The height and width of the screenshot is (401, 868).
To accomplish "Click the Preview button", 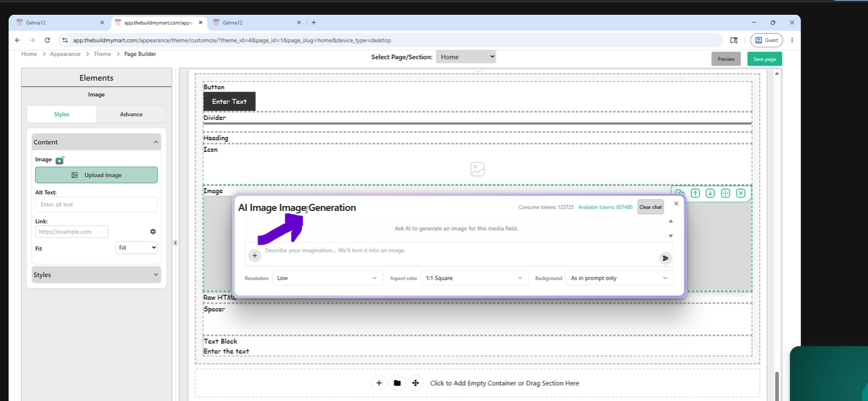I will (x=726, y=59).
